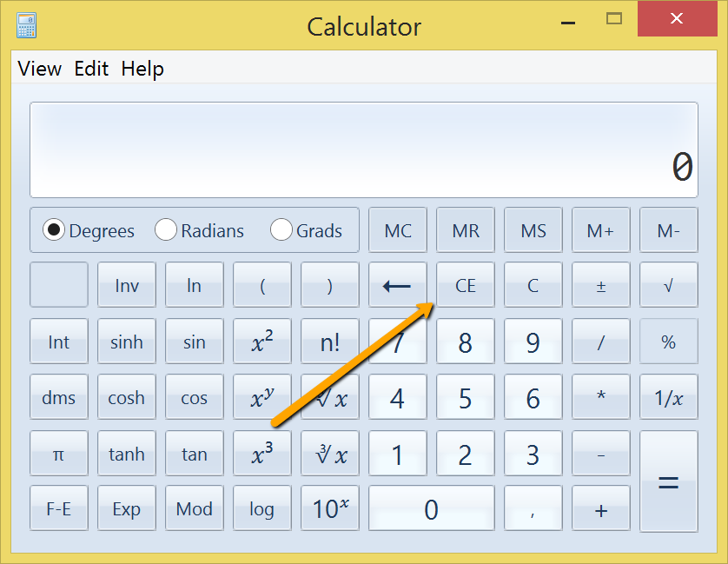The image size is (728, 564).
Task: Choose the Grads angle option
Action: [x=281, y=230]
